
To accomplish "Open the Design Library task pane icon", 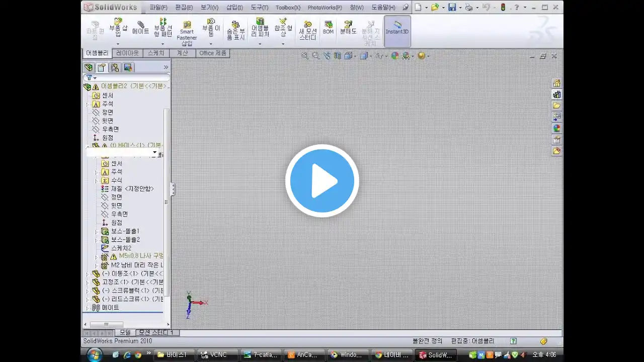I will (556, 95).
